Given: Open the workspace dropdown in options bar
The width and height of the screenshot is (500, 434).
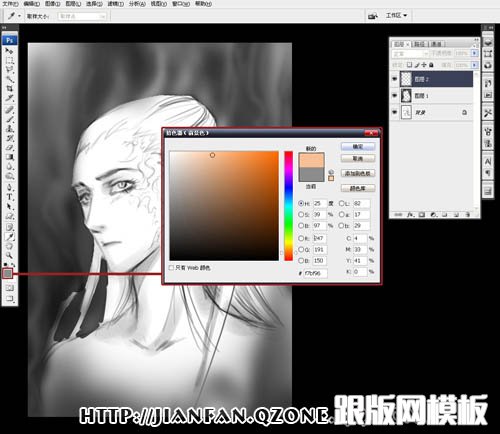Looking at the screenshot, I should [x=396, y=15].
